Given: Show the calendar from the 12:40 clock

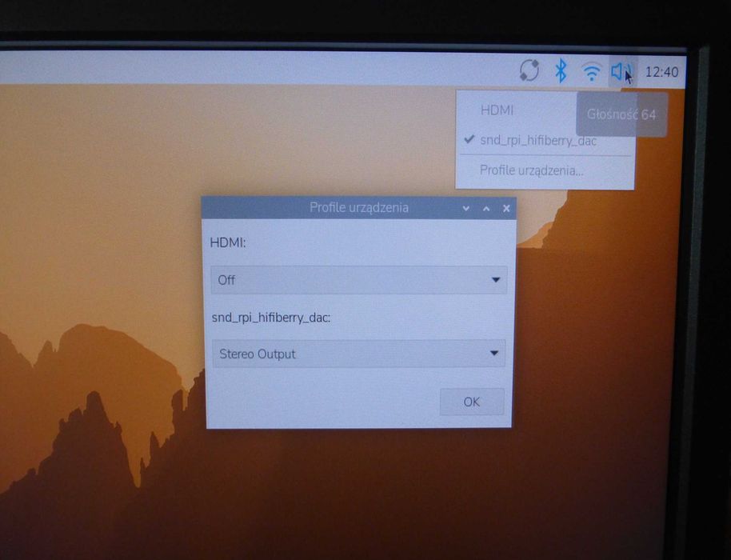Looking at the screenshot, I should [661, 72].
